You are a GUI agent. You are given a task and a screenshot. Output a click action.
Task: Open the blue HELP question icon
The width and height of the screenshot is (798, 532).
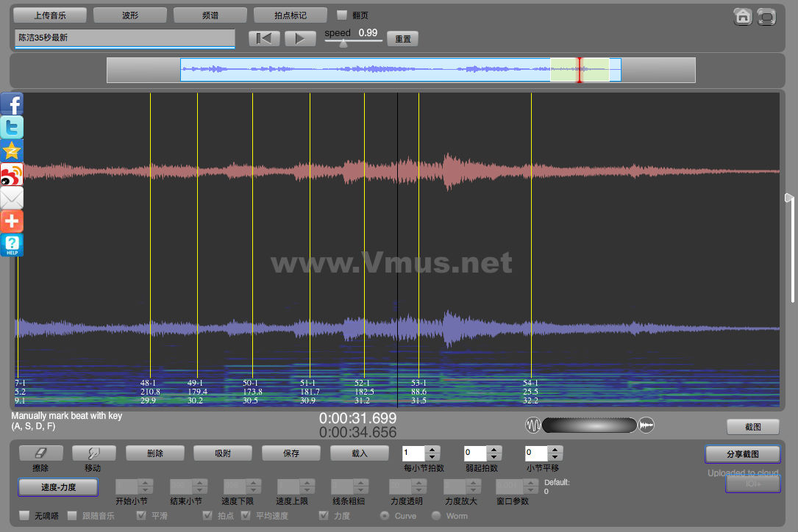[12, 245]
